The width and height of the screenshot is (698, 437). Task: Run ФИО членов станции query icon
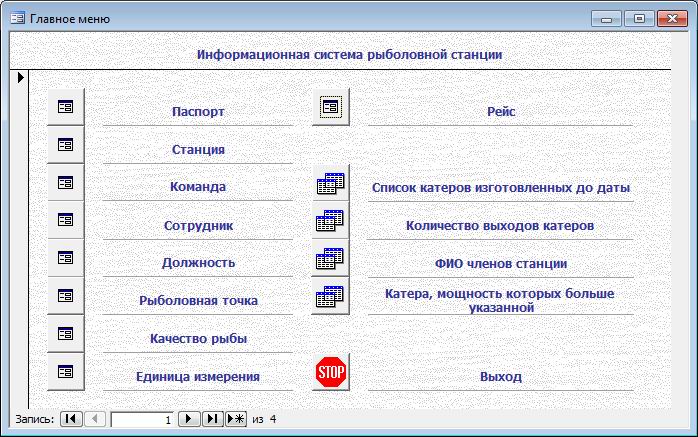coord(330,259)
